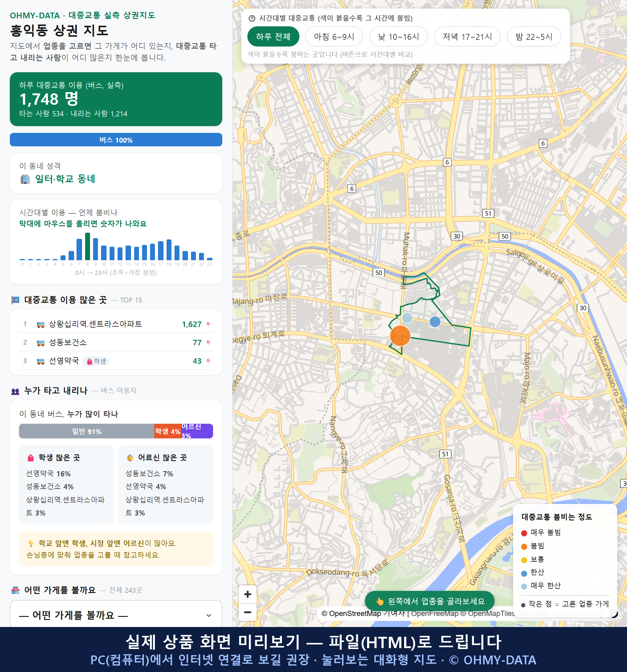
Task: Click the dark blue stop marker
Action: click(x=435, y=321)
